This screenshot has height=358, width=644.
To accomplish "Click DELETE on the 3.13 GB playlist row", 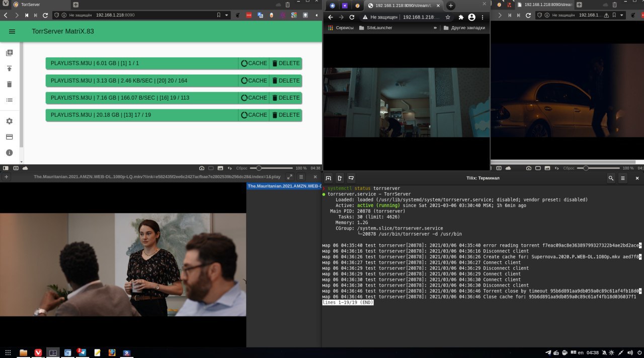I will click(286, 81).
